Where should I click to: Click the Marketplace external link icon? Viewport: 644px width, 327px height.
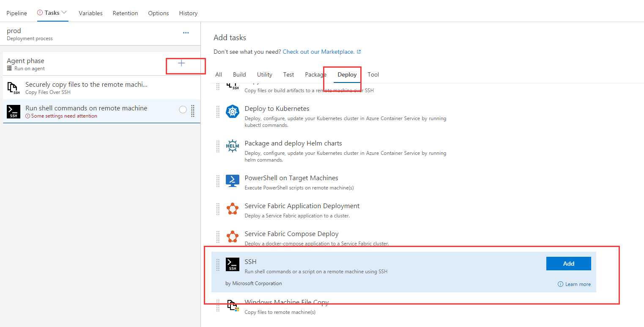[x=359, y=52]
